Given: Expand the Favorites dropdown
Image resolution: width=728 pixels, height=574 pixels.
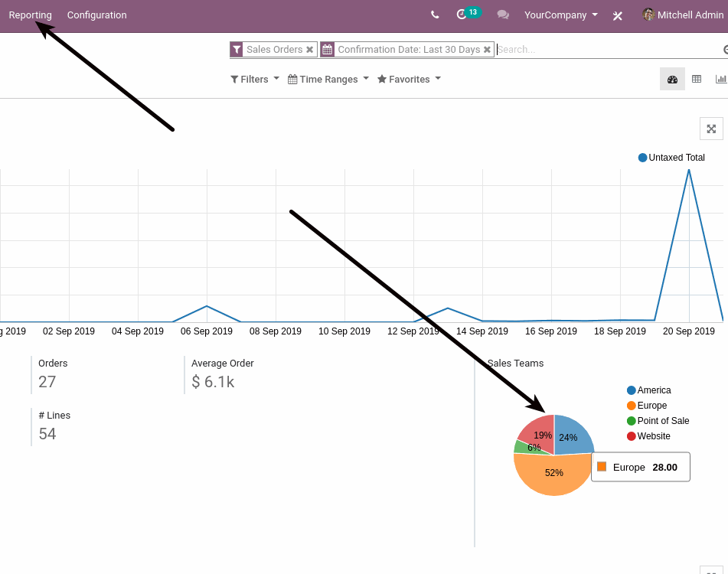Looking at the screenshot, I should pos(409,79).
